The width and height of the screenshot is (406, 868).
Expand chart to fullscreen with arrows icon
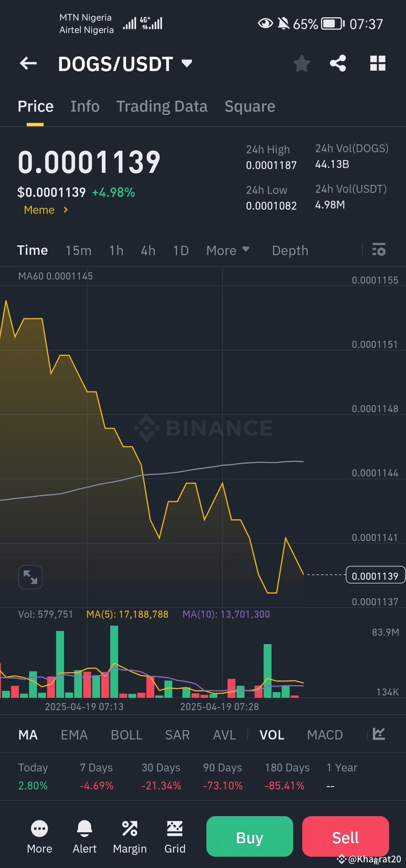30,577
